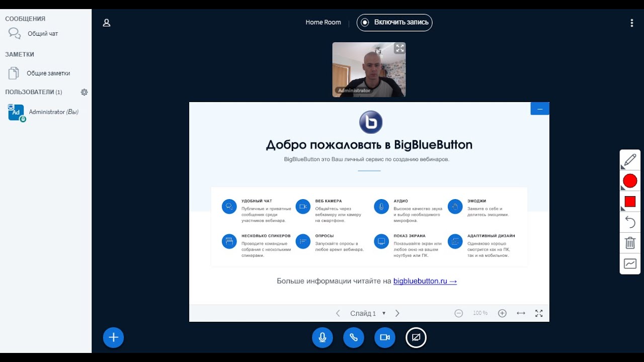Click the BigBlueButton logo on slide
644x362 pixels.
[371, 122]
